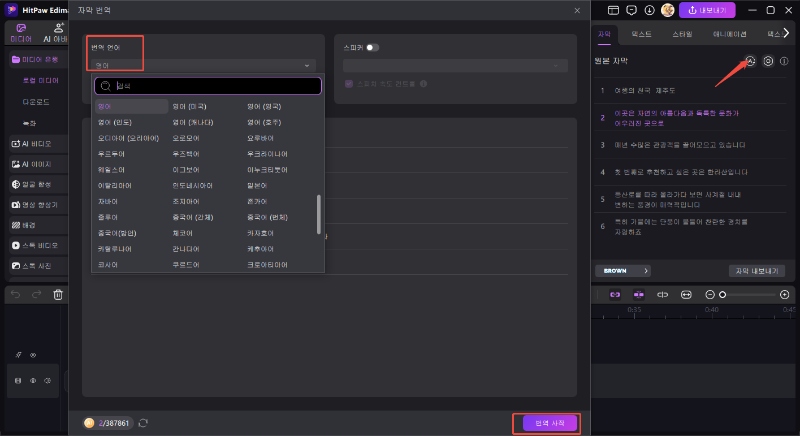Close the 자막 번역 dialog

pyautogui.click(x=577, y=10)
